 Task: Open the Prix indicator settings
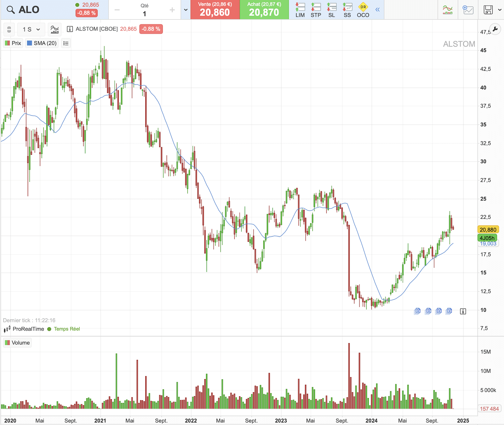click(x=13, y=43)
